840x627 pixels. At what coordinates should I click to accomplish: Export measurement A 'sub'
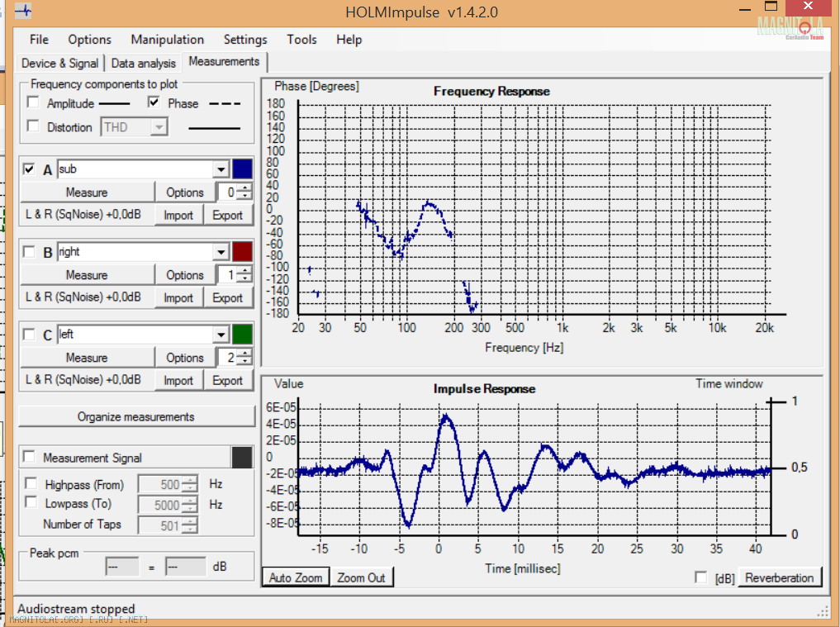click(x=228, y=216)
